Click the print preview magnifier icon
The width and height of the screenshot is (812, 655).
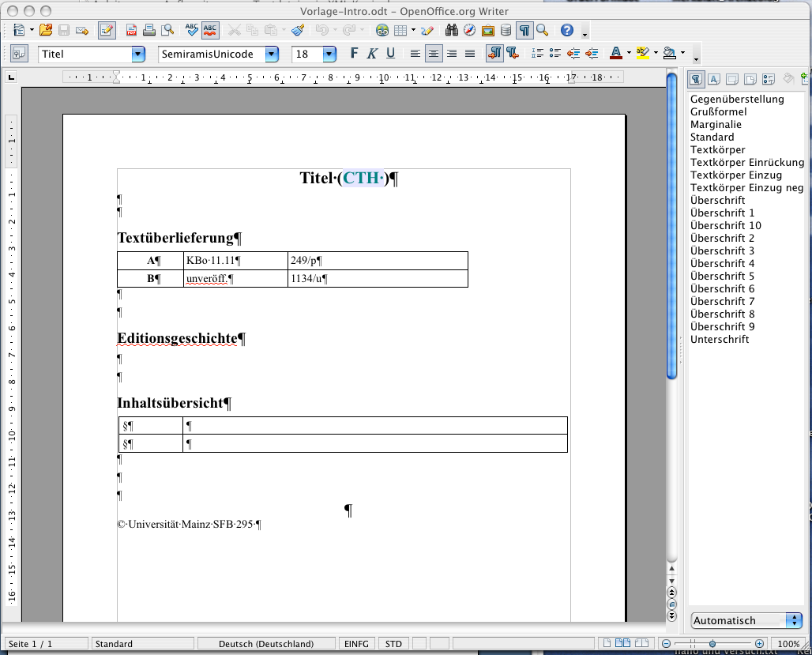167,31
